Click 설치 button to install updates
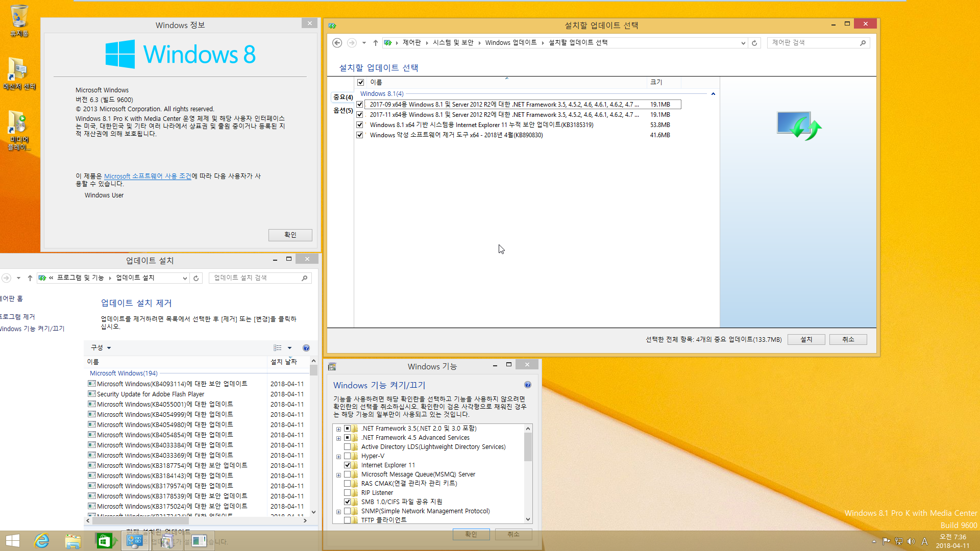Viewport: 980px width, 551px height. [806, 340]
